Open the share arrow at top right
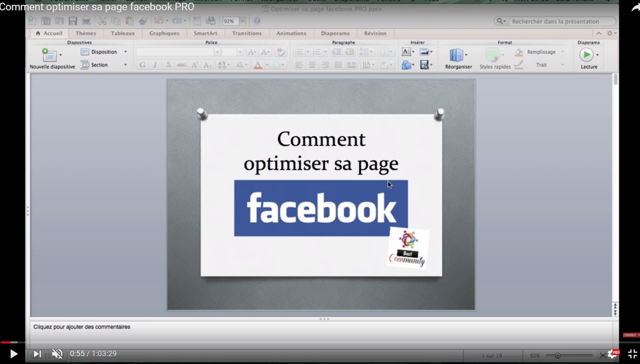 [x=635, y=7]
